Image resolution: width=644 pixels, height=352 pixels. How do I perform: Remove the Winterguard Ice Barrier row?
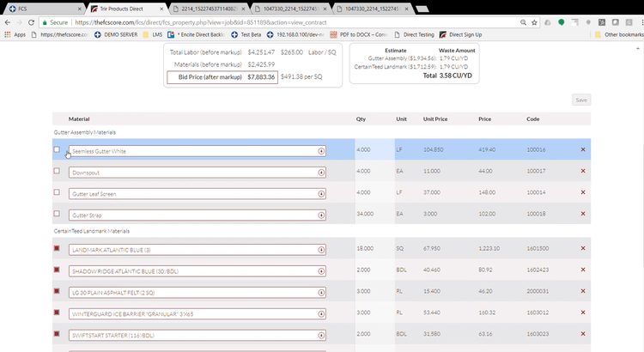[583, 313]
